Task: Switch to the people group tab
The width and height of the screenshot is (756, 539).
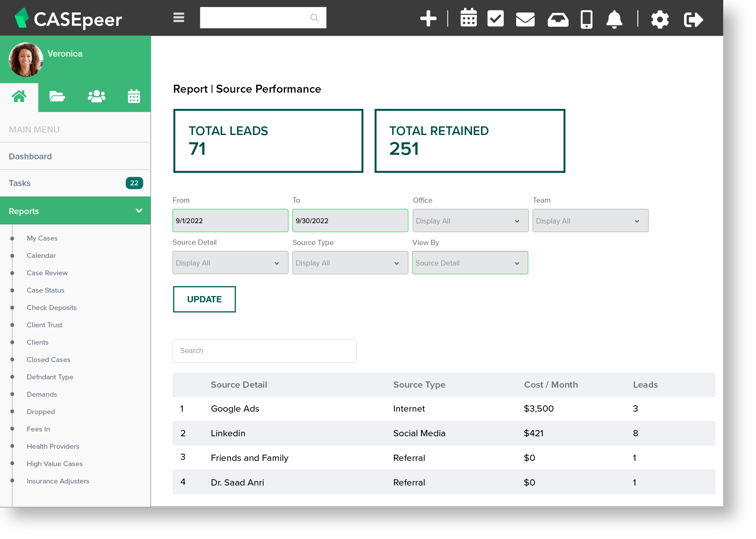Action: pyautogui.click(x=96, y=96)
